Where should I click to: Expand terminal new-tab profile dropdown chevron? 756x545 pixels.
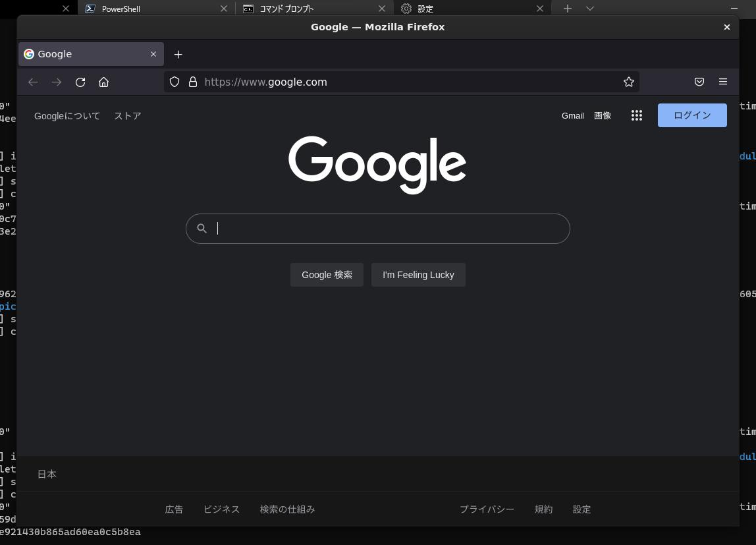click(589, 9)
